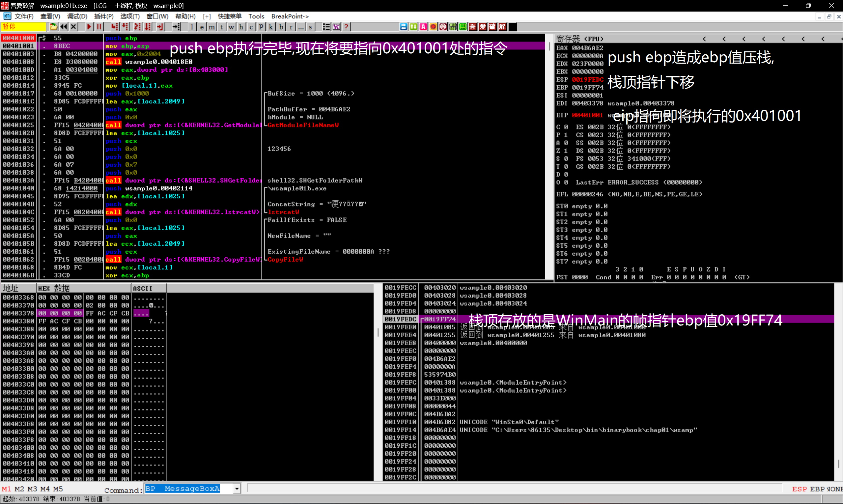Viewport: 843px width, 504px height.
Task: Click the 寄存器 (FPU) register mode header
Action: tap(579, 39)
